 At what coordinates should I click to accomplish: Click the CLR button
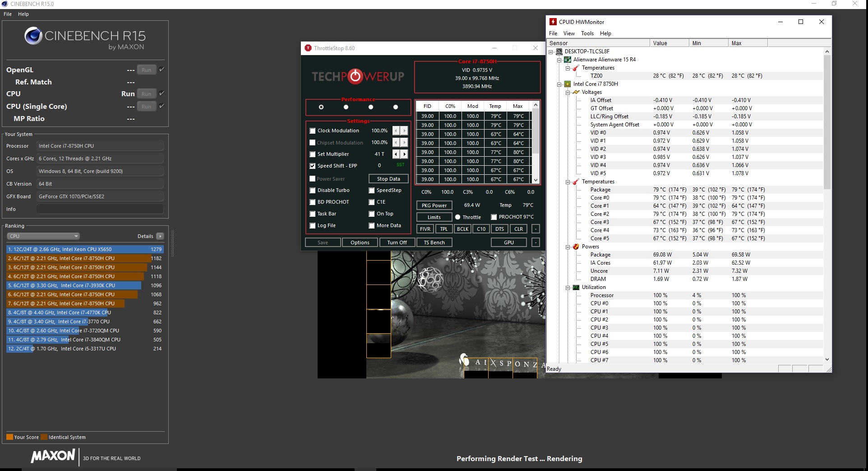point(519,229)
